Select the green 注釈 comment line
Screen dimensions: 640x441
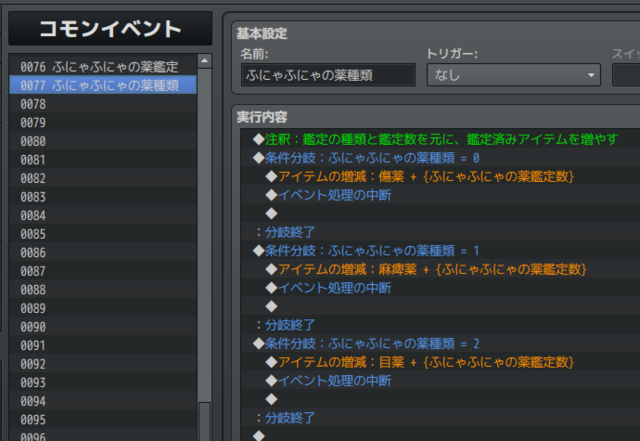440,139
